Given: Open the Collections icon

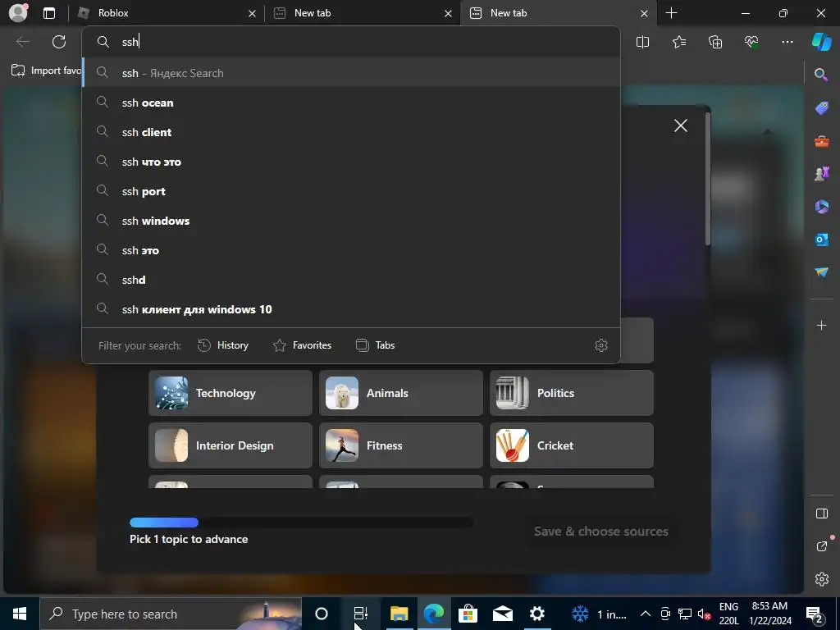Looking at the screenshot, I should click(x=715, y=42).
